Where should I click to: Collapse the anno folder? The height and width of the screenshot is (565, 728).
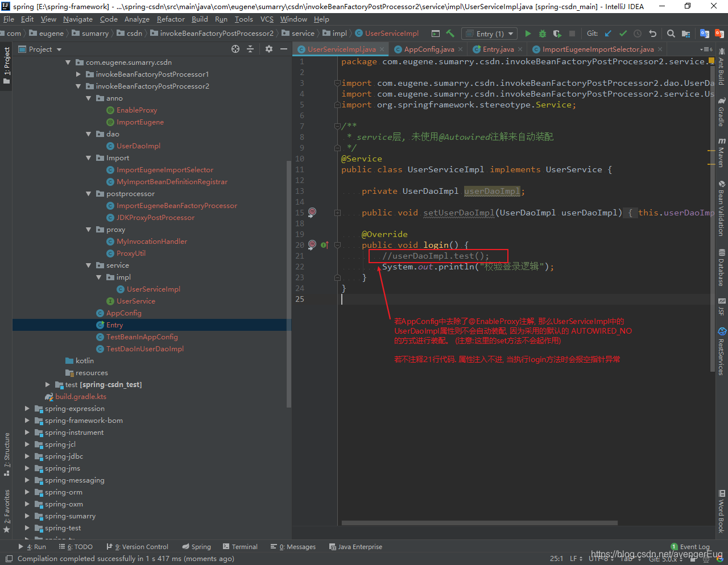tap(89, 98)
